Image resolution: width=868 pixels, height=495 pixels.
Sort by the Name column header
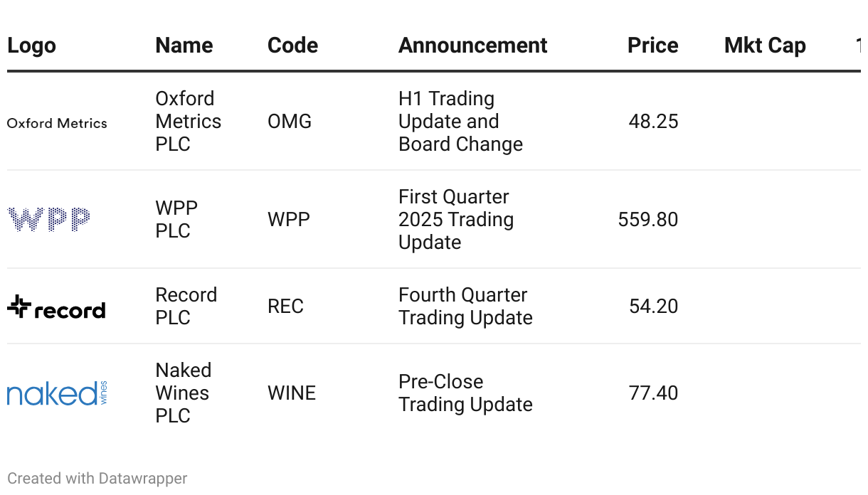tap(184, 46)
